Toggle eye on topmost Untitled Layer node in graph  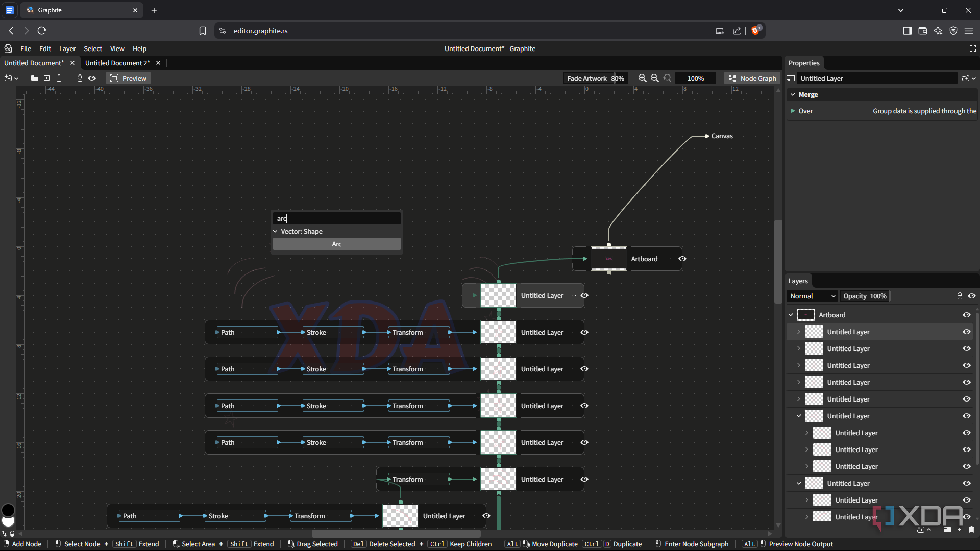(x=584, y=295)
